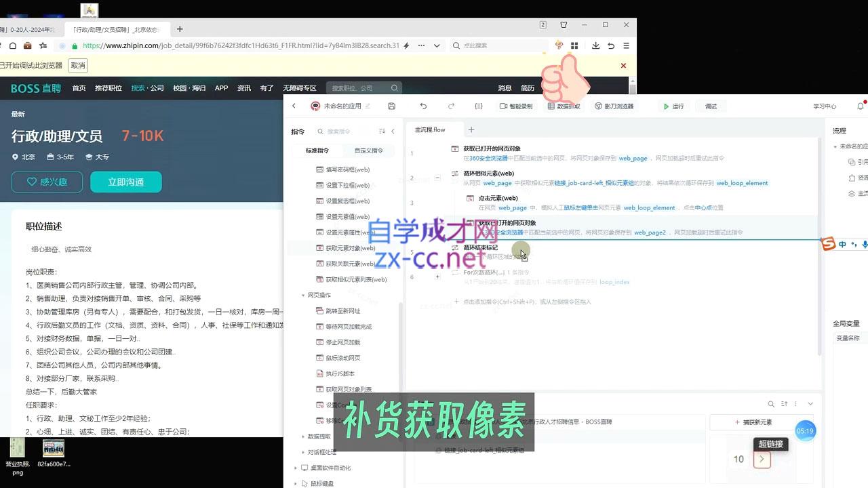Expand the For loop block at line 6
This screenshot has width=868, height=488.
(x=437, y=277)
